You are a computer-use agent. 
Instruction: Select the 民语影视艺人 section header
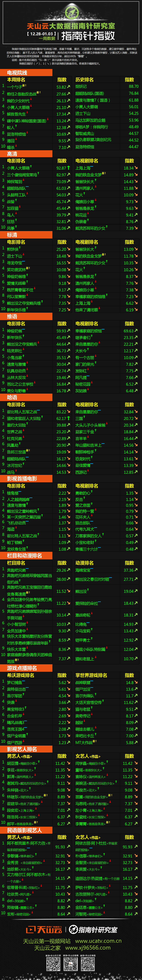coord(26,830)
